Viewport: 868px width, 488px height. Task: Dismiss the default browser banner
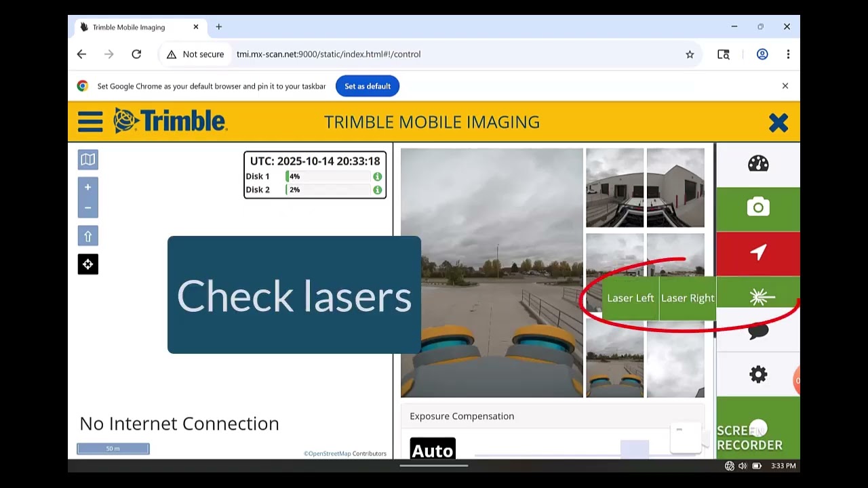coord(785,86)
